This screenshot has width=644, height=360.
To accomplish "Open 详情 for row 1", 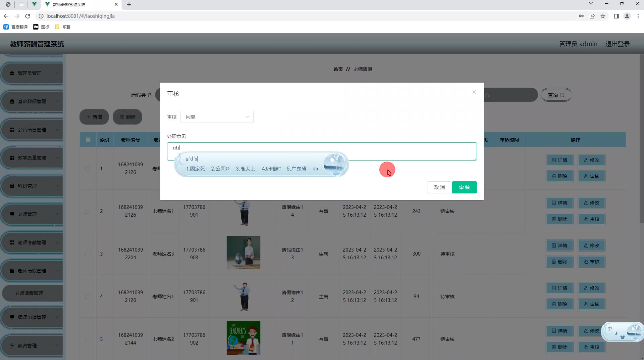I will [x=559, y=160].
